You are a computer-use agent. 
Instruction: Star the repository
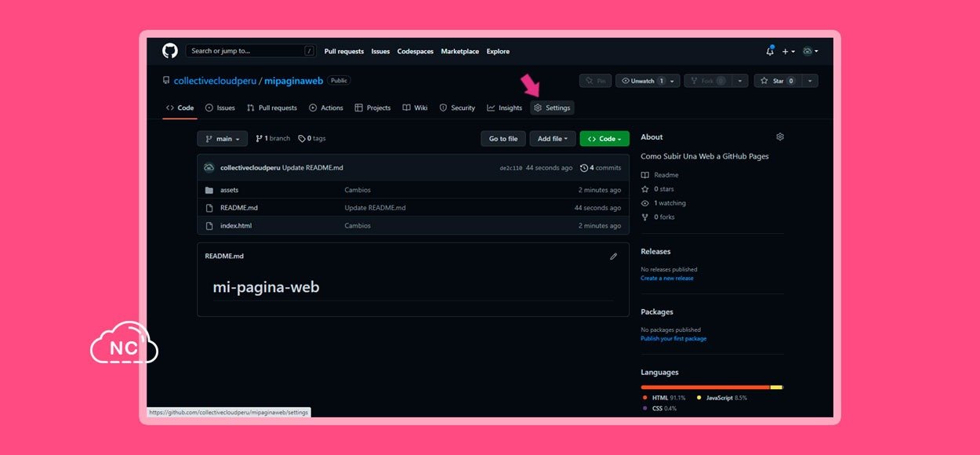778,81
